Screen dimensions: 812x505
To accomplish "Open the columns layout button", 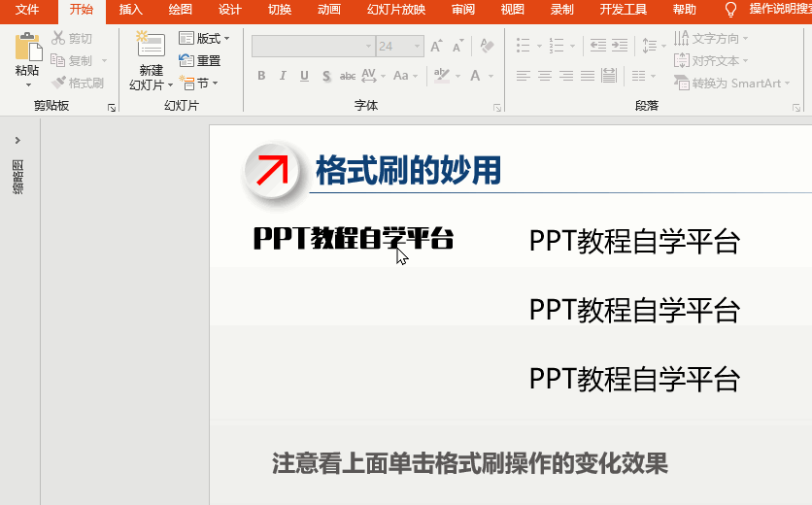I will [x=644, y=76].
